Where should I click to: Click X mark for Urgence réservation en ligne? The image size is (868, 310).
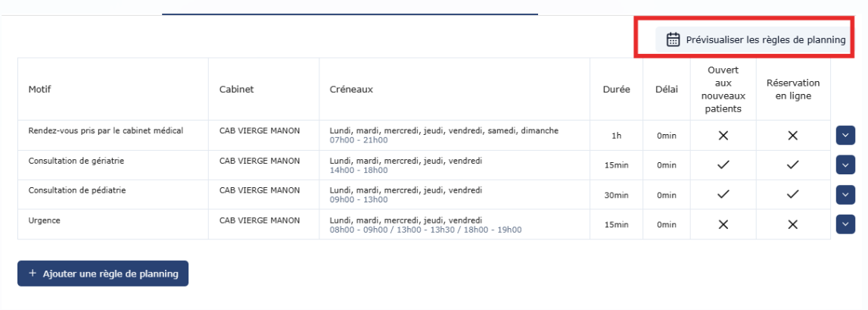(x=793, y=224)
